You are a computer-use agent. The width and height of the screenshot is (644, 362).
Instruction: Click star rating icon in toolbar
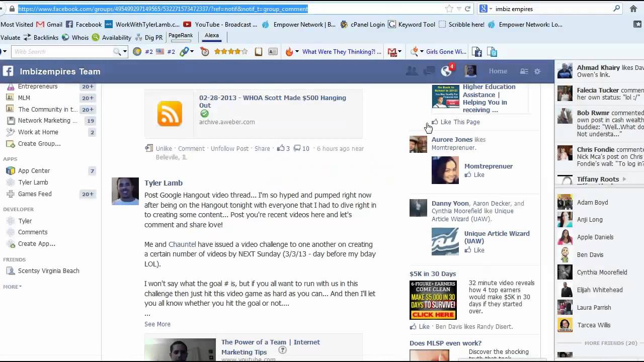pyautogui.click(x=230, y=51)
